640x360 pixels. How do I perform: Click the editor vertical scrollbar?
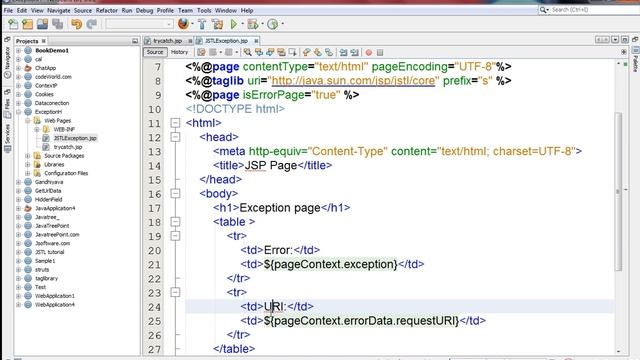618,191
